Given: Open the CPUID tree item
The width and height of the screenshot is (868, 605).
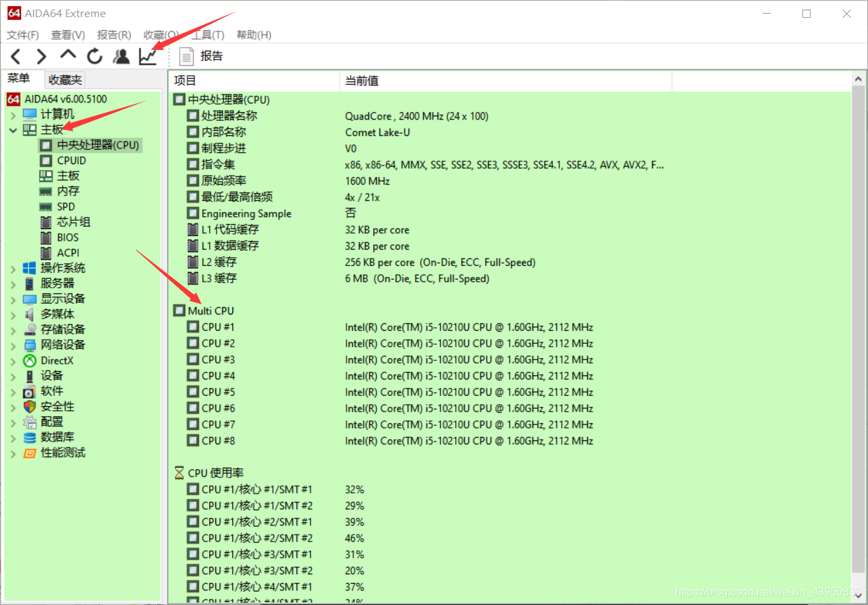Looking at the screenshot, I should (72, 161).
